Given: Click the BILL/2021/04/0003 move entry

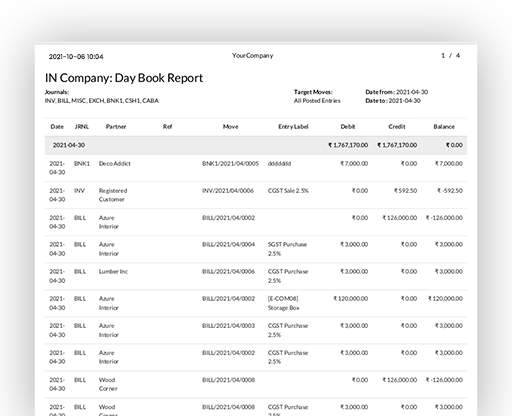Looking at the screenshot, I should [228, 326].
